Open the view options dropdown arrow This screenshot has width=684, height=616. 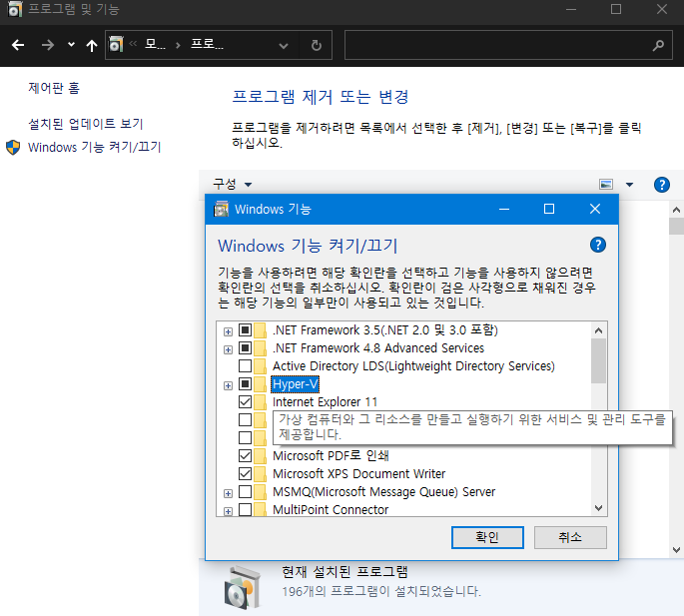click(629, 185)
